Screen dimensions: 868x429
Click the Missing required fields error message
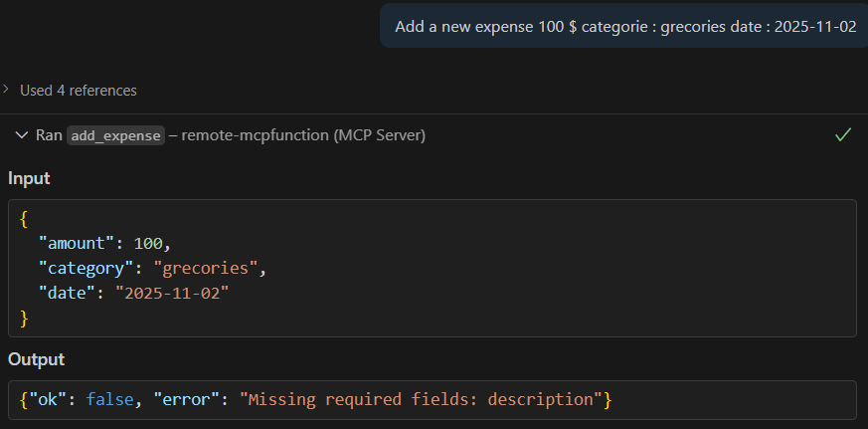pyautogui.click(x=421, y=399)
